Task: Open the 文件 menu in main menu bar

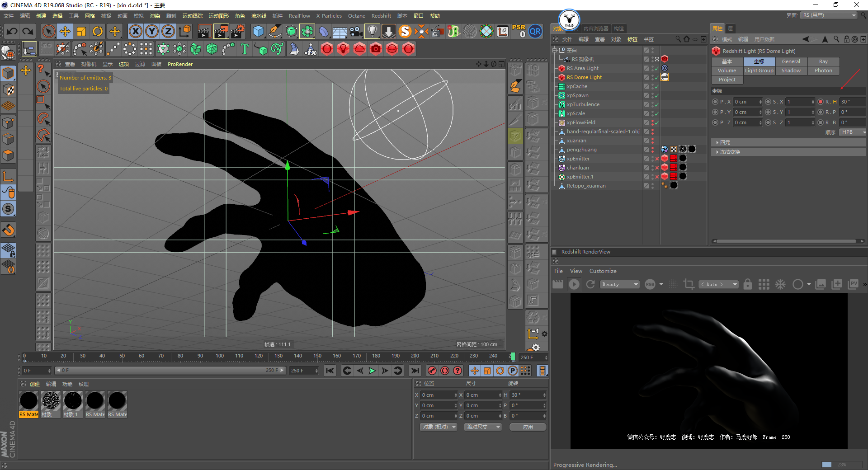Action: click(9, 16)
